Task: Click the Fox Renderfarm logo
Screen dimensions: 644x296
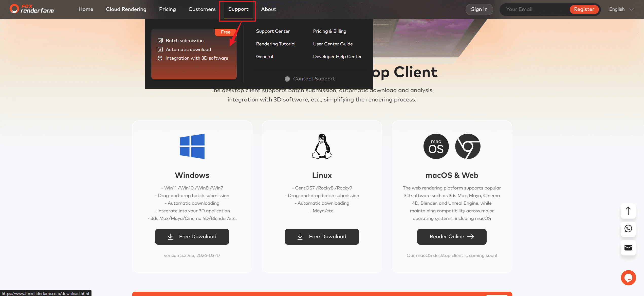Action: click(x=32, y=9)
